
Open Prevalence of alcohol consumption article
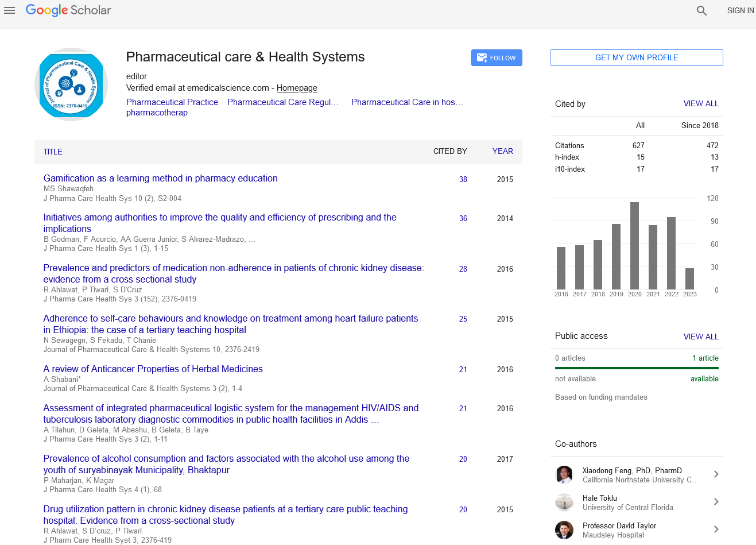point(227,464)
